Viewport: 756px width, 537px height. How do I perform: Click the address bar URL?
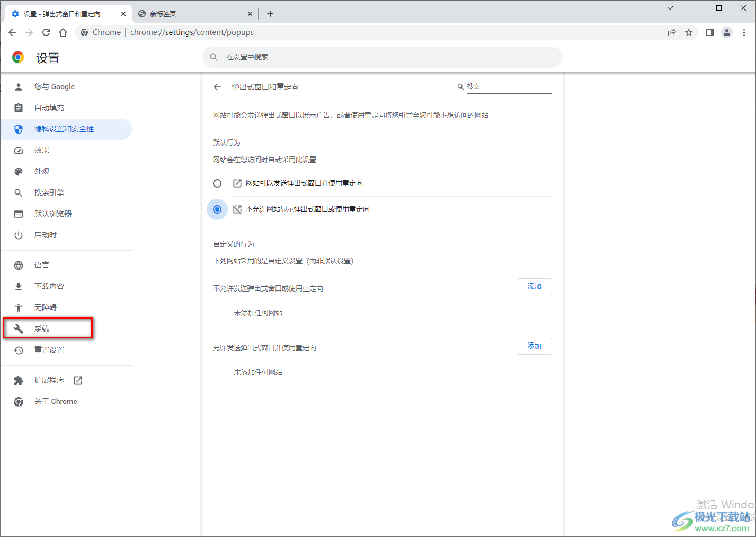click(x=192, y=32)
